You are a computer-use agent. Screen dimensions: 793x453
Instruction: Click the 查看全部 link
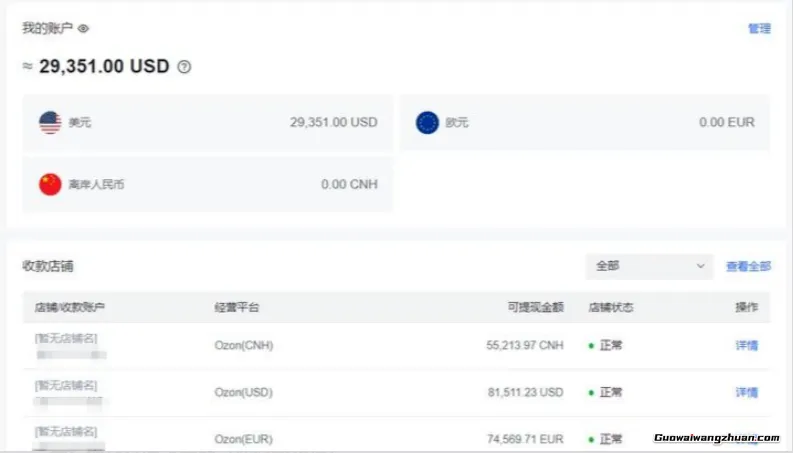coord(748,266)
